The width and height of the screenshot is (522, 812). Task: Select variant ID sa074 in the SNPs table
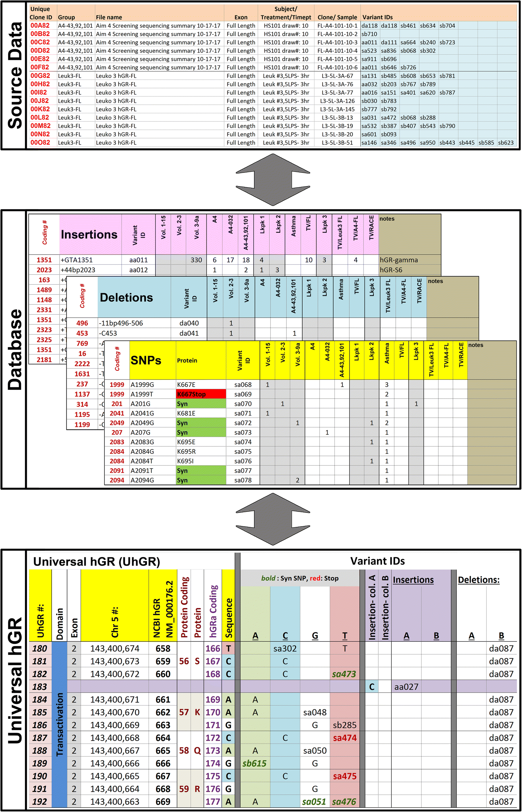tap(243, 442)
